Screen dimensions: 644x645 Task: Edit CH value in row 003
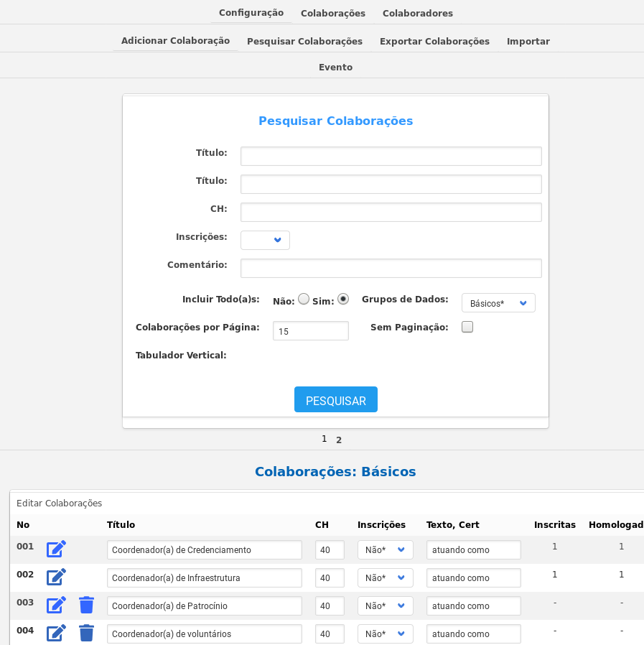click(x=330, y=606)
